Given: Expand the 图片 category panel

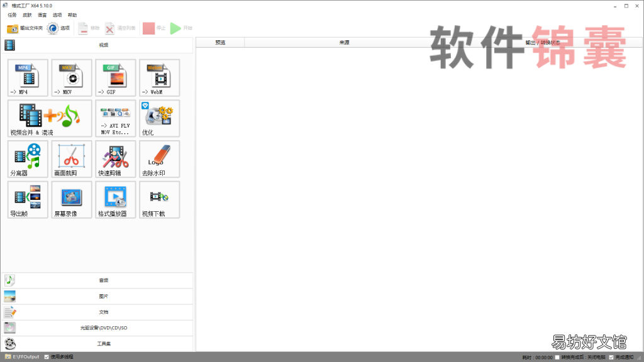Looking at the screenshot, I should [97, 297].
